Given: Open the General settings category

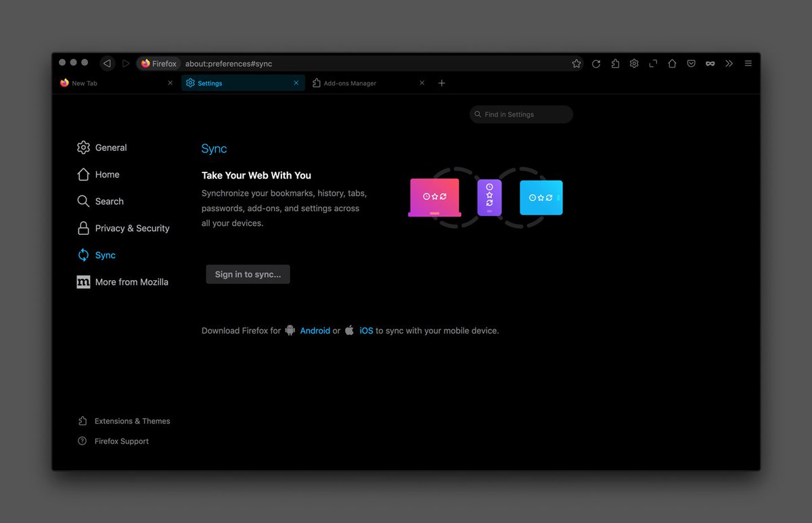Looking at the screenshot, I should [102, 147].
